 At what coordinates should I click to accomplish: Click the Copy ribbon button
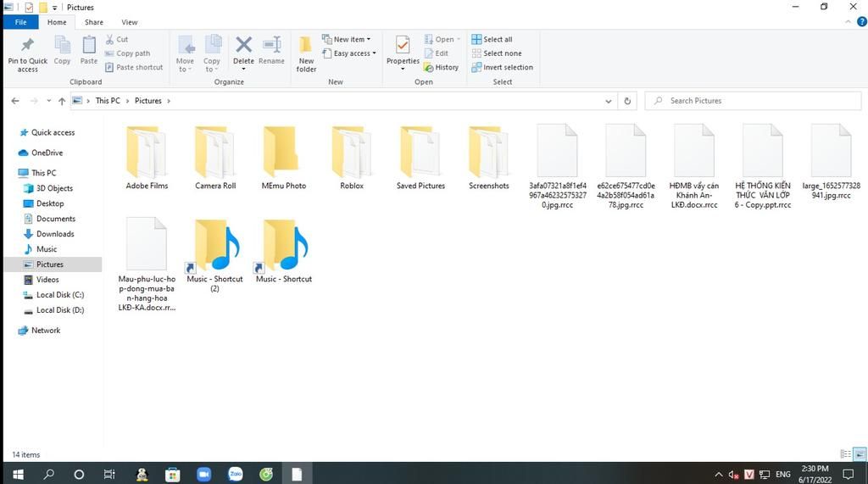pyautogui.click(x=62, y=50)
